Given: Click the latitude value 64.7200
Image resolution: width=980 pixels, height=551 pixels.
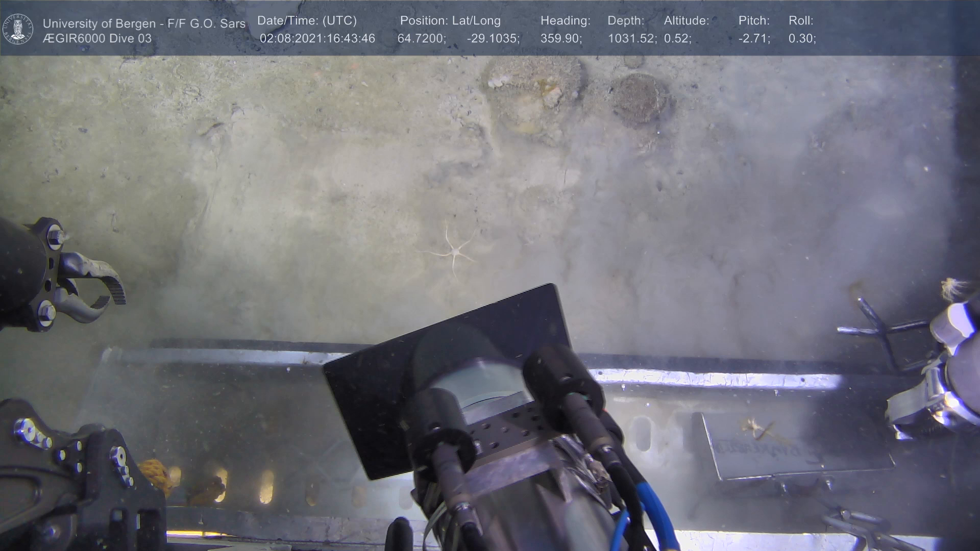Looking at the screenshot, I should tap(421, 39).
